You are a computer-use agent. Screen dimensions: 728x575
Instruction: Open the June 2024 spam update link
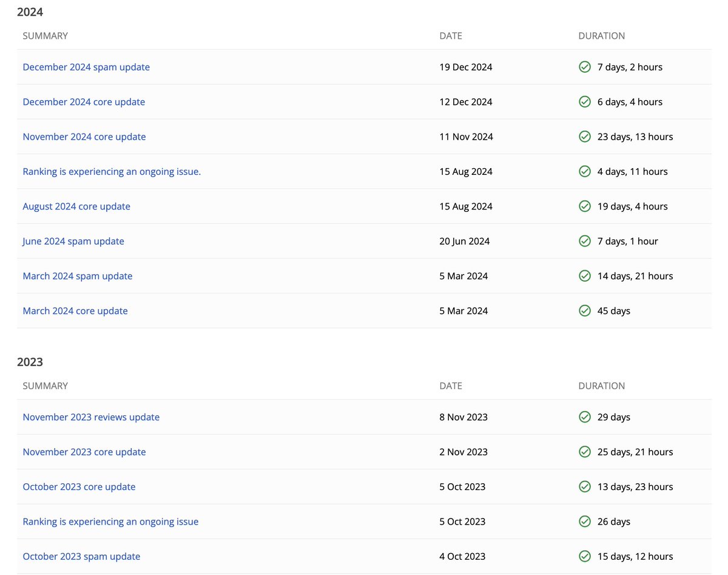(x=73, y=241)
